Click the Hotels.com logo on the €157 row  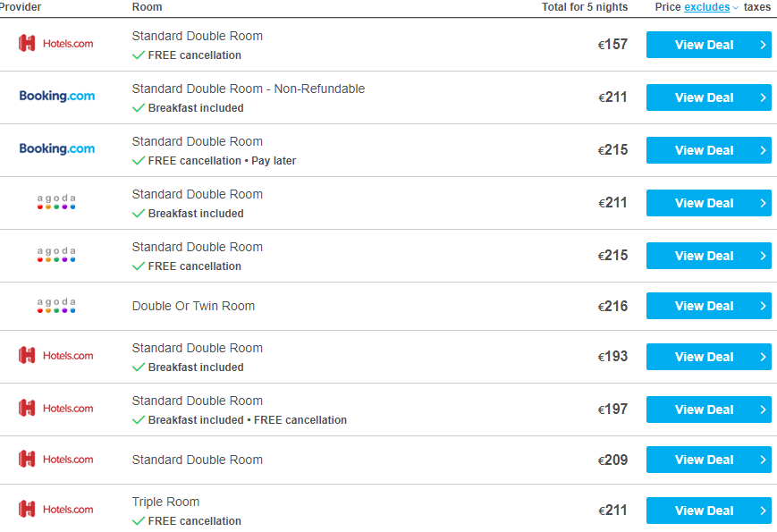(55, 44)
